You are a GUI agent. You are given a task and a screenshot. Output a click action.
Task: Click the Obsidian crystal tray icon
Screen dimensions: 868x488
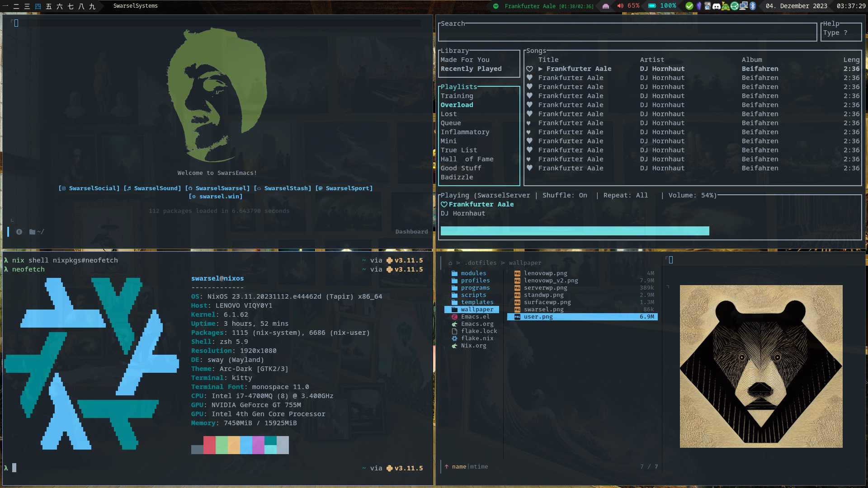coord(699,6)
